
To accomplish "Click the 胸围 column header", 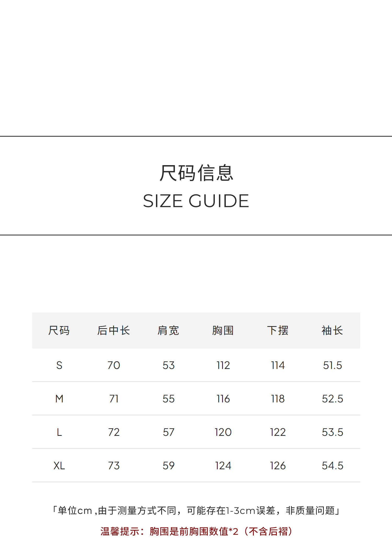I will 223,331.
